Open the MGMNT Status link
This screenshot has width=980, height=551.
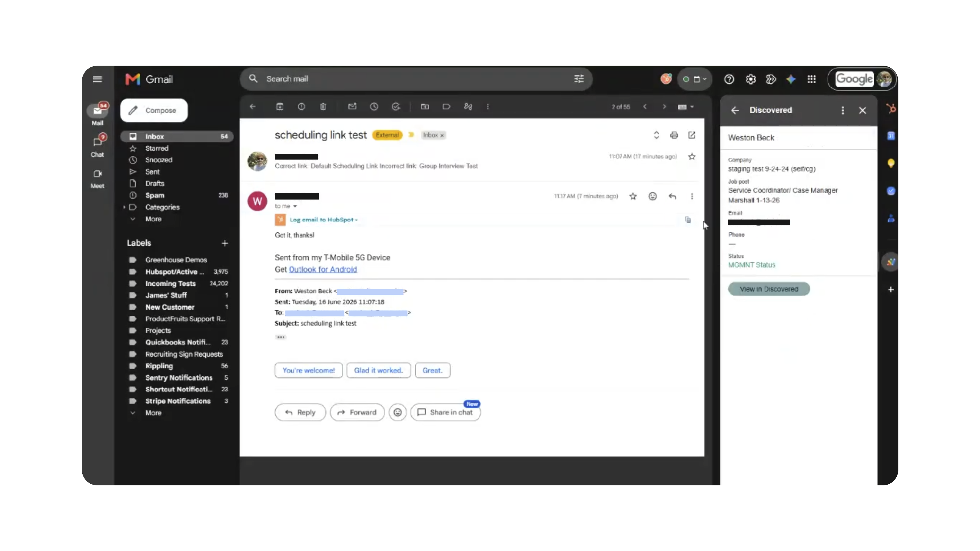[x=751, y=265]
